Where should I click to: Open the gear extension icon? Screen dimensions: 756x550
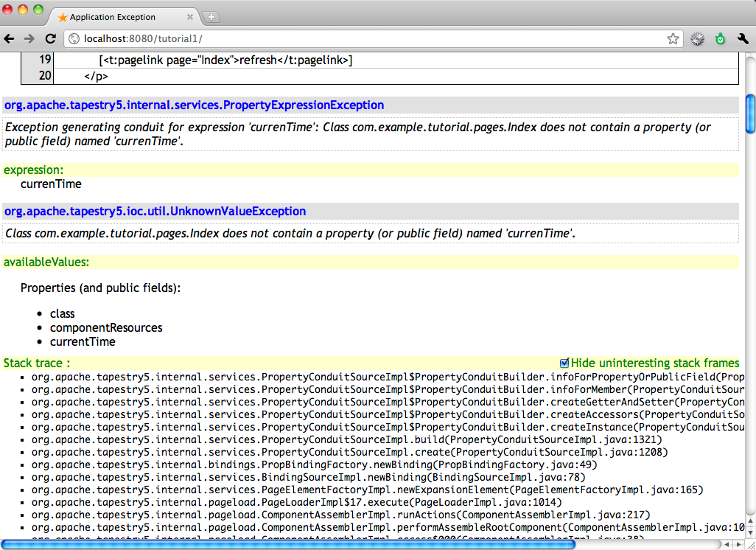[x=697, y=39]
